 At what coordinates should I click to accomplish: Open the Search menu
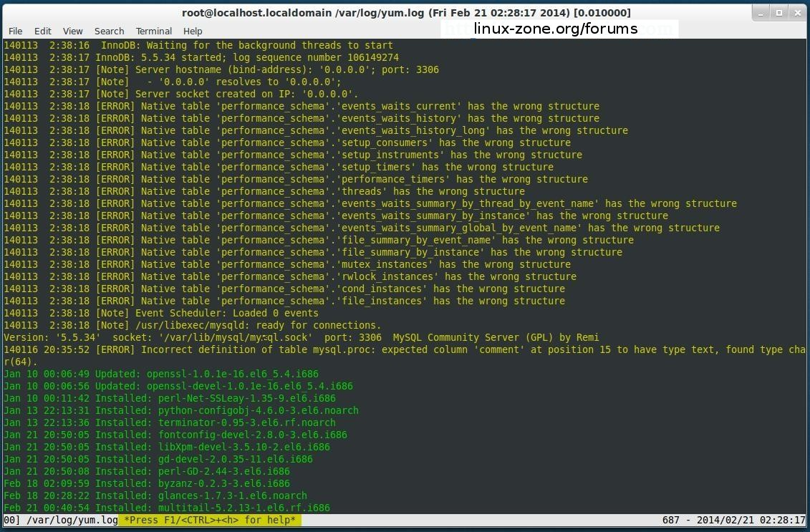109,31
